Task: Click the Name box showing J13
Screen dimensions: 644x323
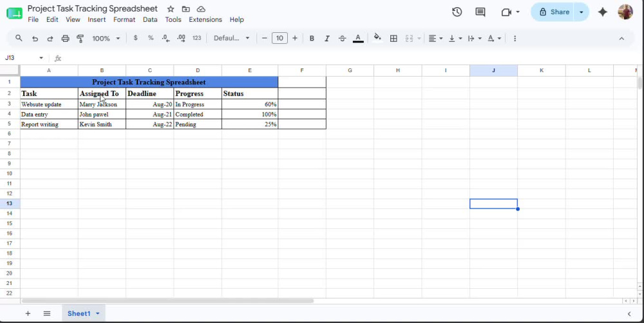Action: click(x=23, y=58)
